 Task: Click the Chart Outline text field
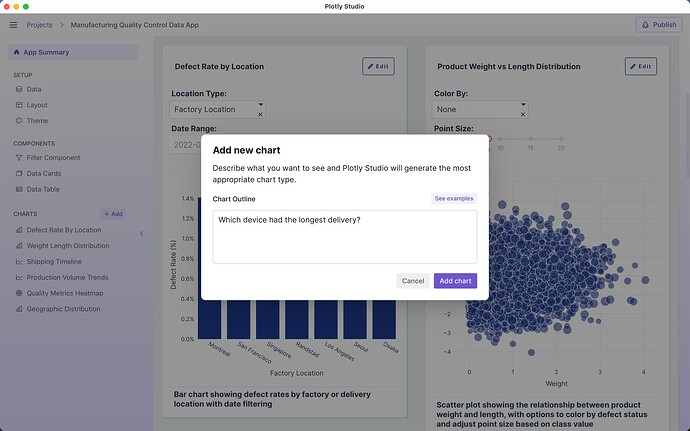tap(344, 237)
